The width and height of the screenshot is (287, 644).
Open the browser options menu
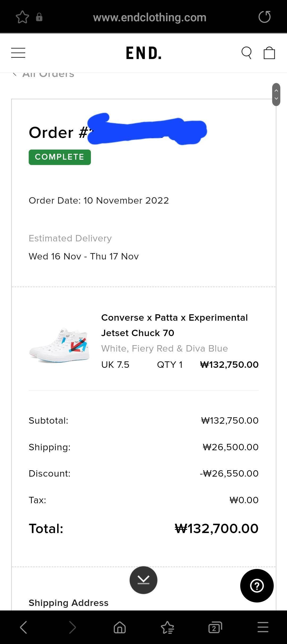263,628
